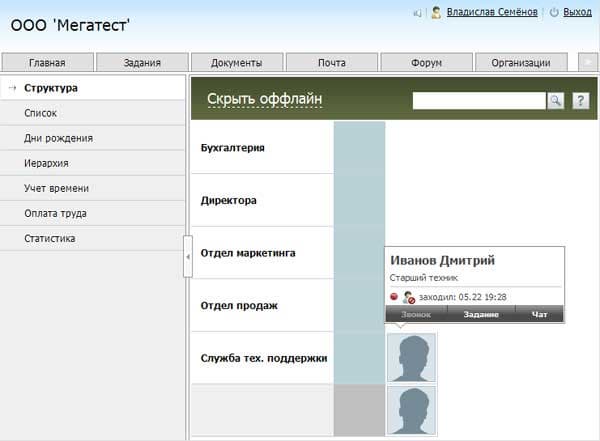
Task: Click the red offline status dot
Action: (x=394, y=297)
